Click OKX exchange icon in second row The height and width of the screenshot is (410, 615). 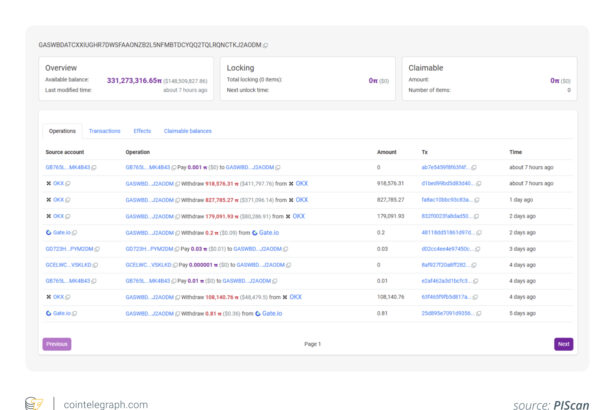click(x=48, y=183)
